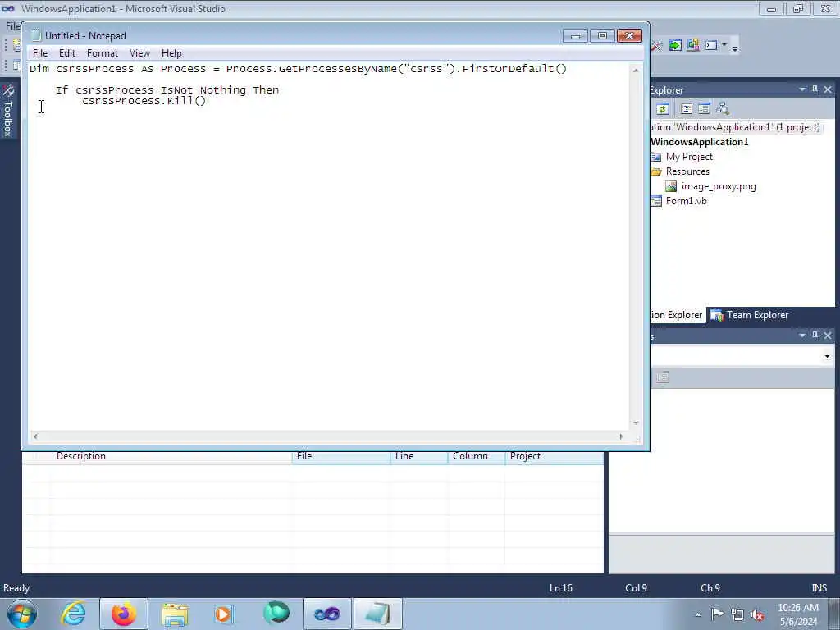
Task: Click Notepad horizontal scrollbar right arrow
Action: pos(621,436)
